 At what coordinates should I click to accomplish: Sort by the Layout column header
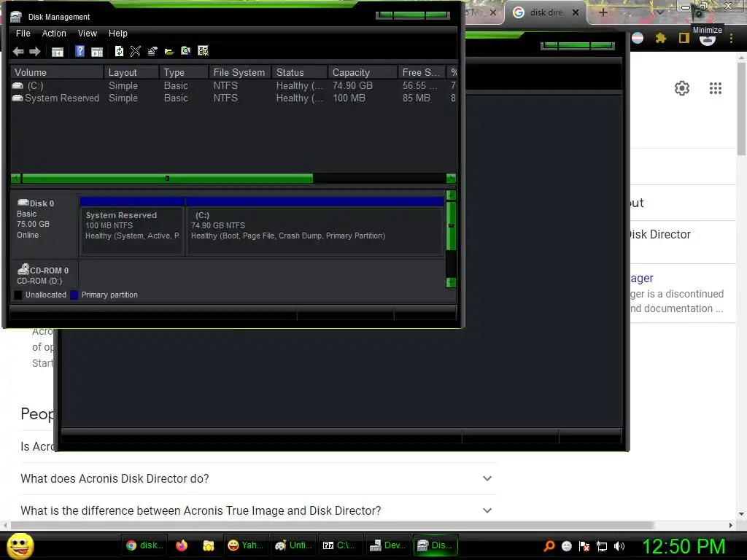click(x=131, y=72)
